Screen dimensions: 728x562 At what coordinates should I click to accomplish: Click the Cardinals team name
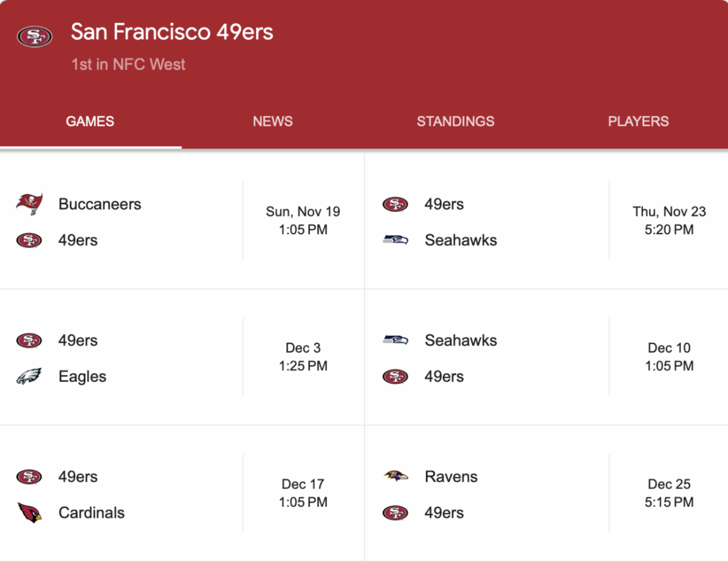click(x=92, y=512)
